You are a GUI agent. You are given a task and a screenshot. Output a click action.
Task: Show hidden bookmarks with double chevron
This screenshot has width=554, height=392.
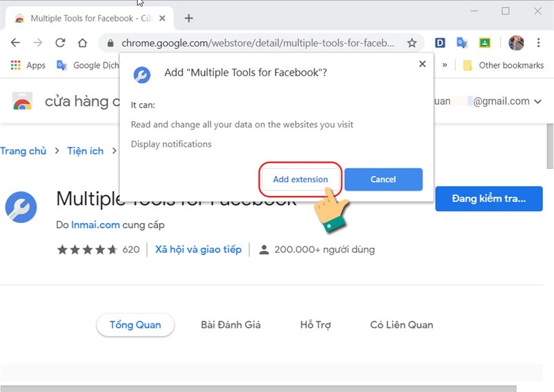point(445,65)
